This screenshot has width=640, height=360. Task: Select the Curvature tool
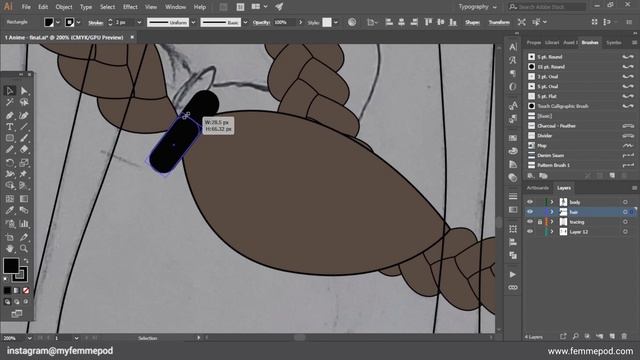tap(24, 116)
